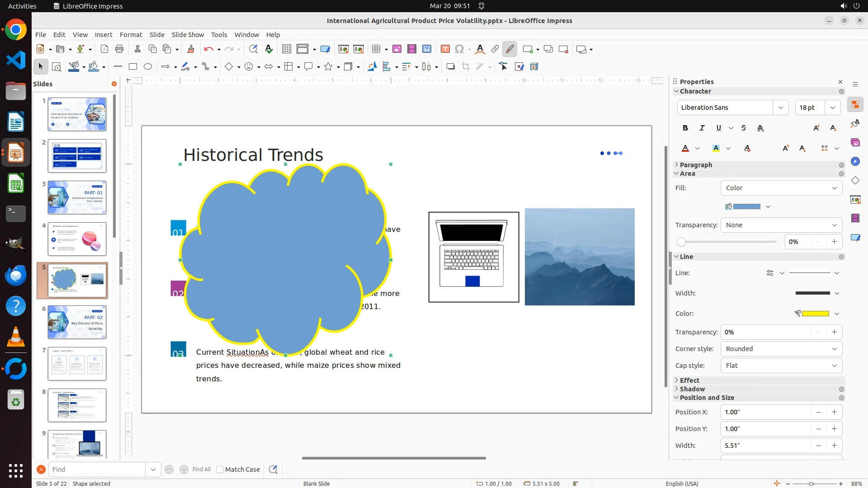This screenshot has width=868, height=488.
Task: Open the Fill type dropdown
Action: point(781,188)
